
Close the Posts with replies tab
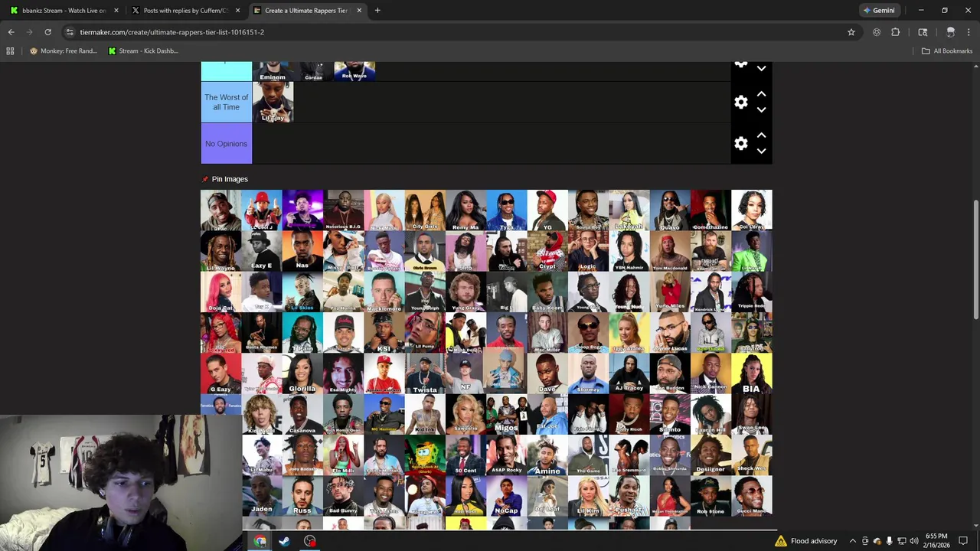(x=237, y=11)
